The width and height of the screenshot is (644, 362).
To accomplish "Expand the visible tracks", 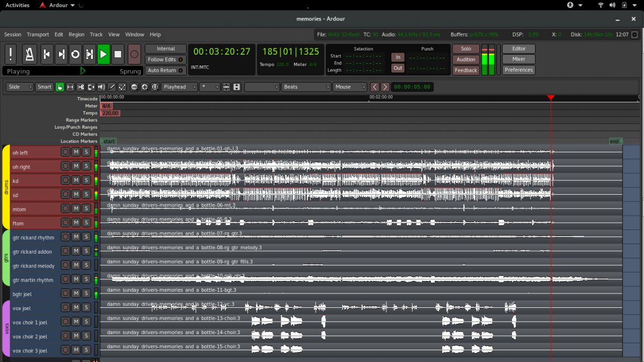I will [237, 87].
